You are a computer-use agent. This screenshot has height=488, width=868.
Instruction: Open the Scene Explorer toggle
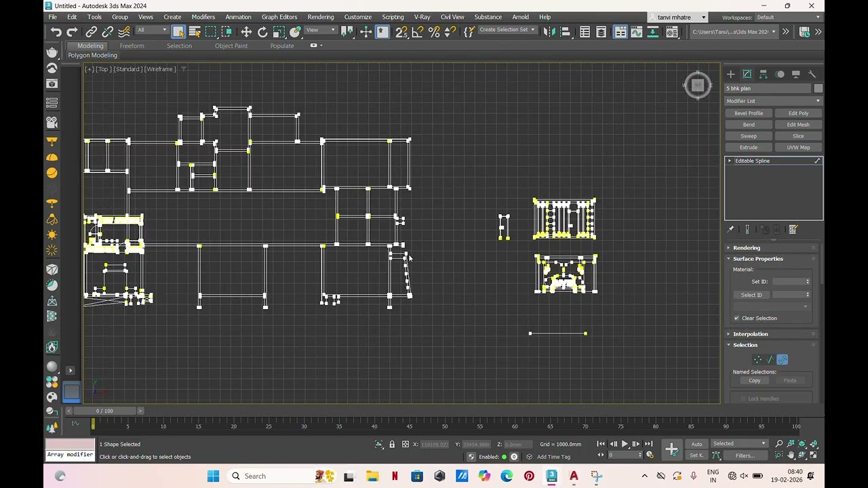[x=585, y=32]
